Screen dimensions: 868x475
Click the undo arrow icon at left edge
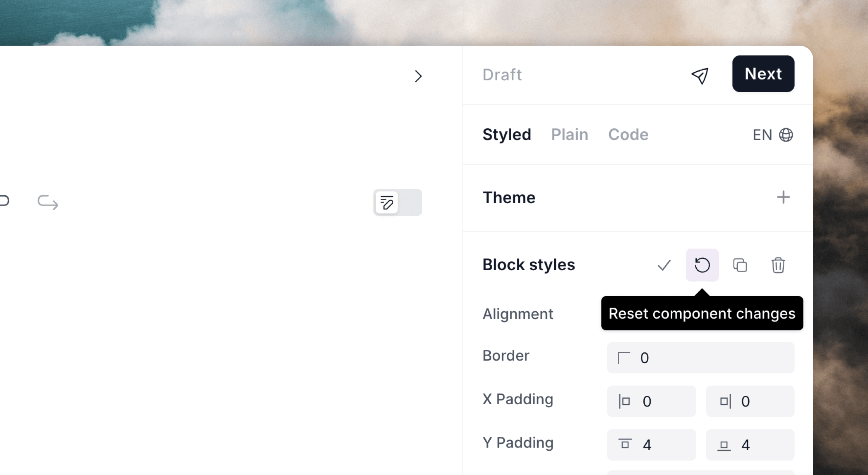tap(4, 201)
